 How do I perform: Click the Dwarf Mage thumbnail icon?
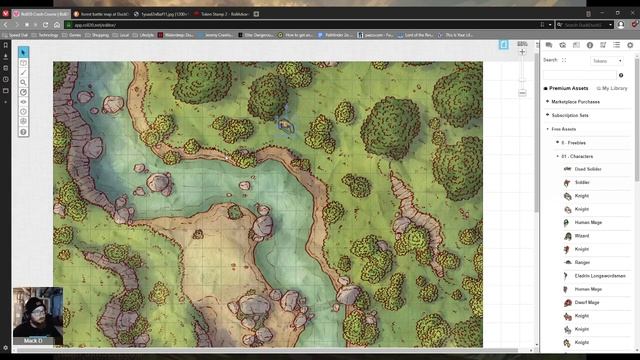click(x=567, y=302)
